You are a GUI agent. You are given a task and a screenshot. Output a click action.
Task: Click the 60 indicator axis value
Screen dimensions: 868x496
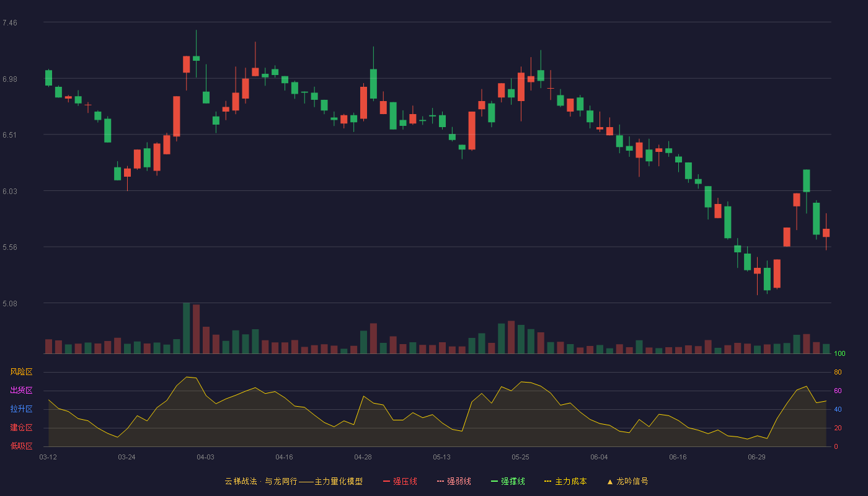838,391
